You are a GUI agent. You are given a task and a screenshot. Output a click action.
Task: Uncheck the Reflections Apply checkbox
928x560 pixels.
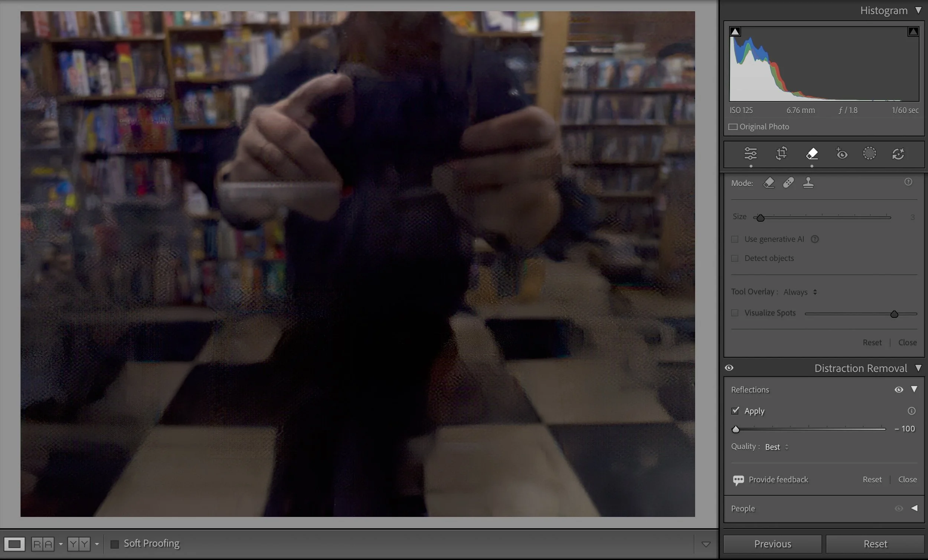[735, 411]
